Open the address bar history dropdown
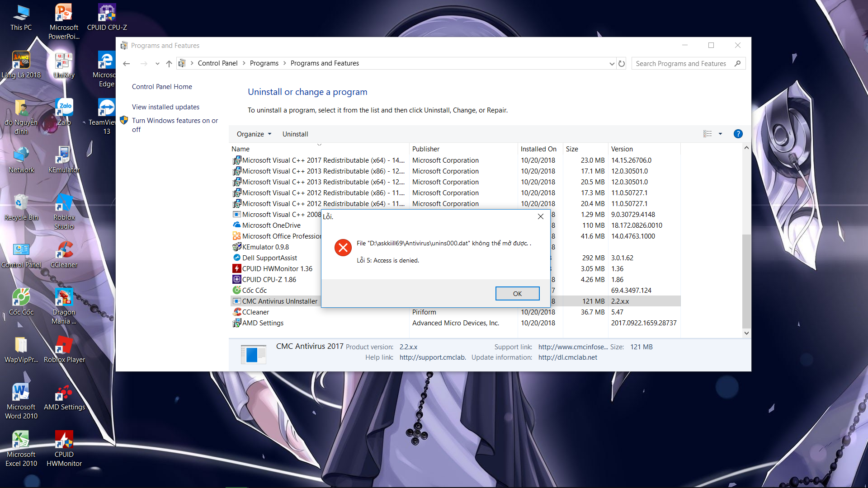The width and height of the screenshot is (868, 488). coord(612,64)
